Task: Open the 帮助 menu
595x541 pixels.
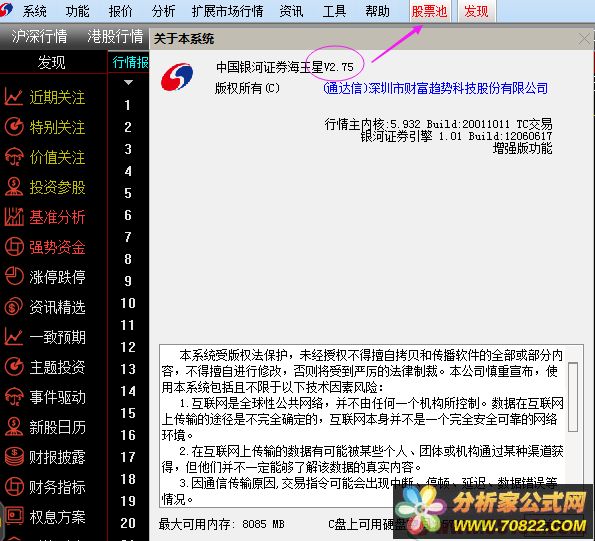Action: click(378, 11)
